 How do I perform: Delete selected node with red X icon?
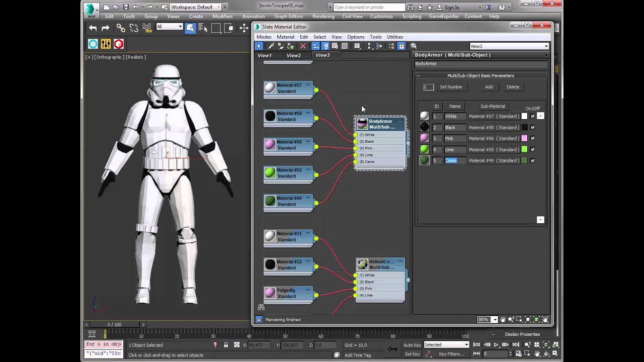(x=303, y=46)
